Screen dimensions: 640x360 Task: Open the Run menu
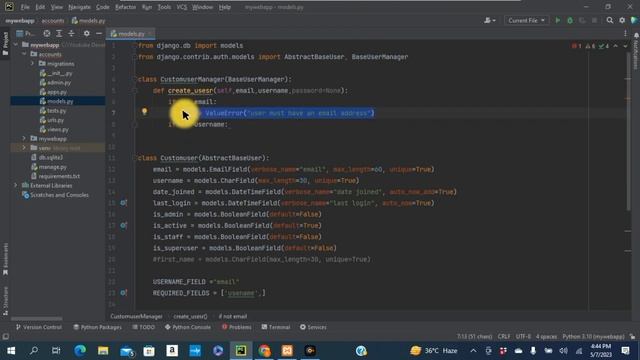click(147, 7)
